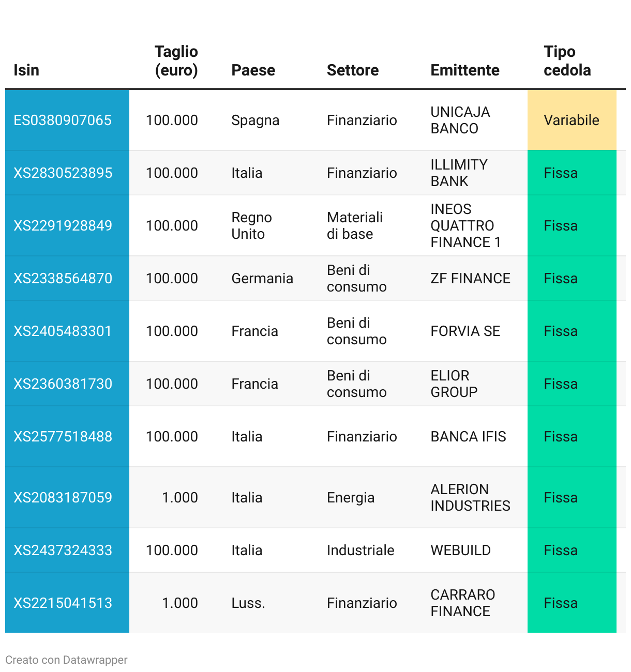Click the Emittente column header

click(465, 70)
